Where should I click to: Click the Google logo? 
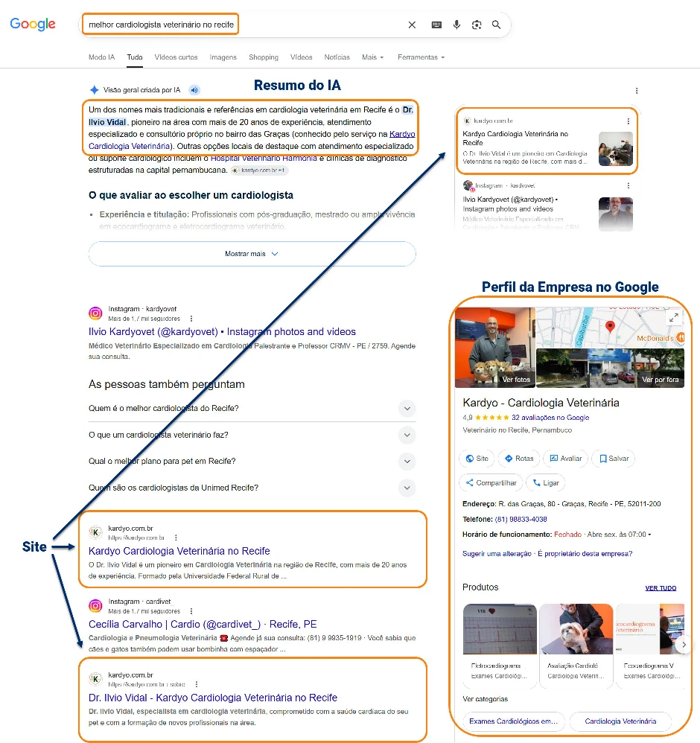click(33, 24)
